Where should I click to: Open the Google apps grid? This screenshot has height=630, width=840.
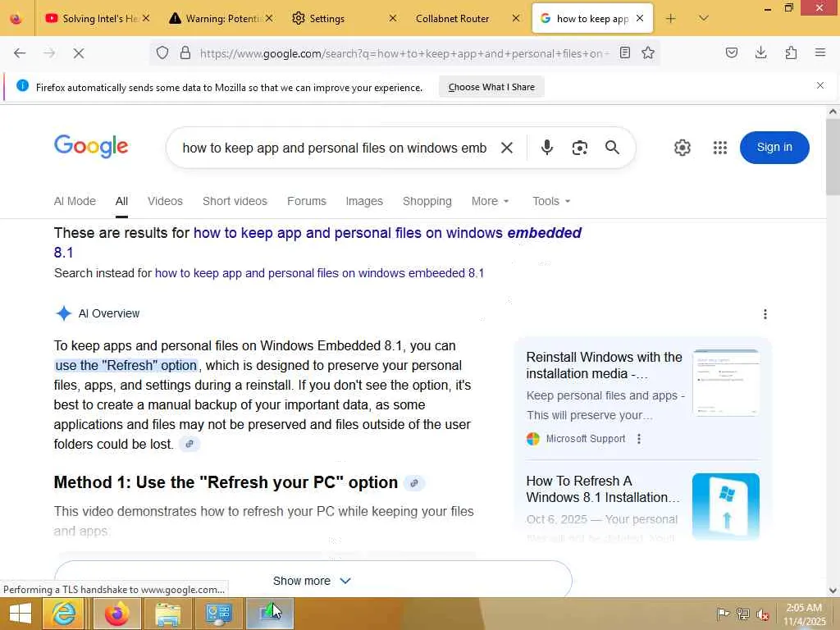[720, 148]
